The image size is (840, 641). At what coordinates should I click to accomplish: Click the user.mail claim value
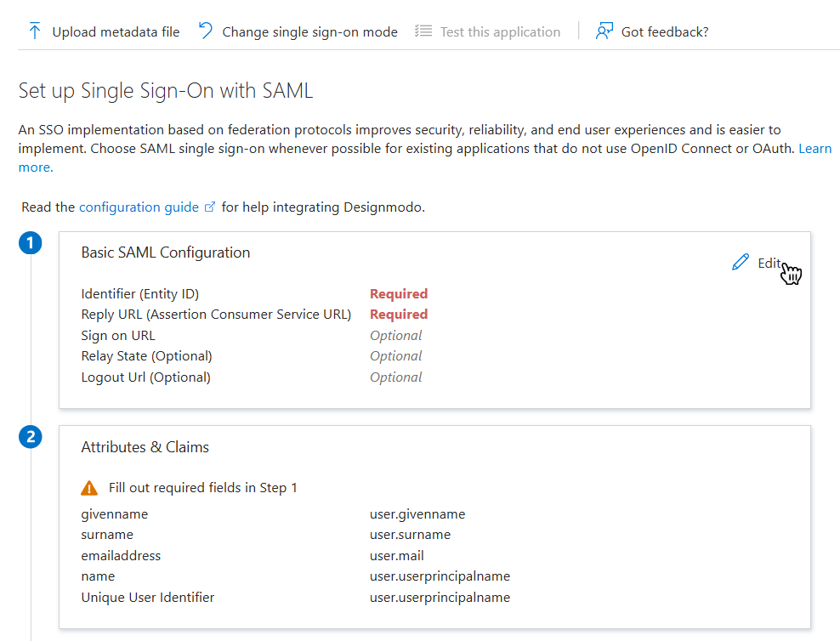[x=397, y=556]
